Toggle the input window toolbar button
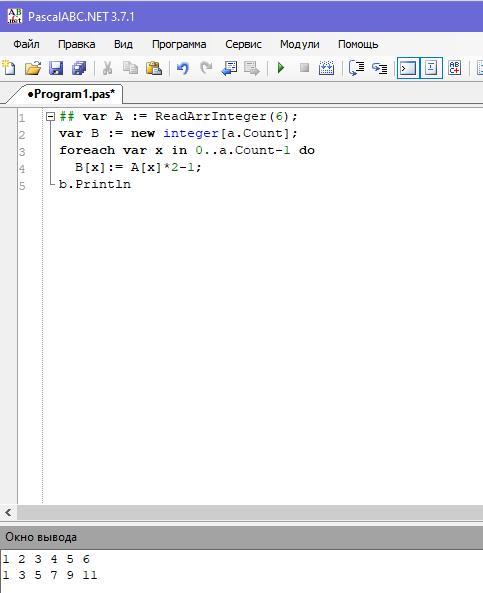This screenshot has width=483, height=593. click(x=431, y=68)
